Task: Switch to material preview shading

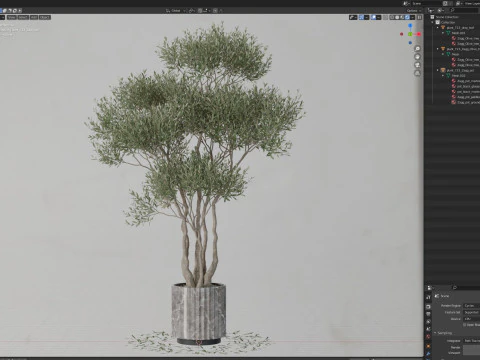Action: 402,17
